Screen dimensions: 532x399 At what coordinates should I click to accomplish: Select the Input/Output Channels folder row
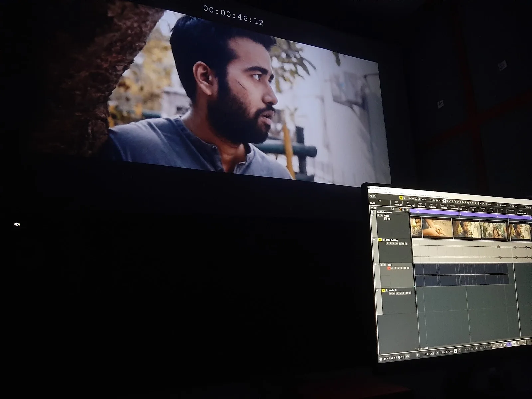pyautogui.click(x=393, y=212)
